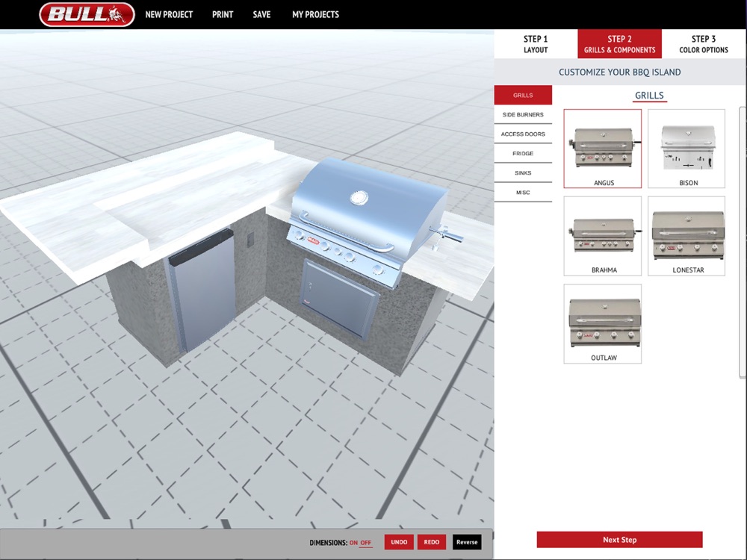Choose the Lonestar grill
Image resolution: width=747 pixels, height=560 pixels.
coord(686,236)
